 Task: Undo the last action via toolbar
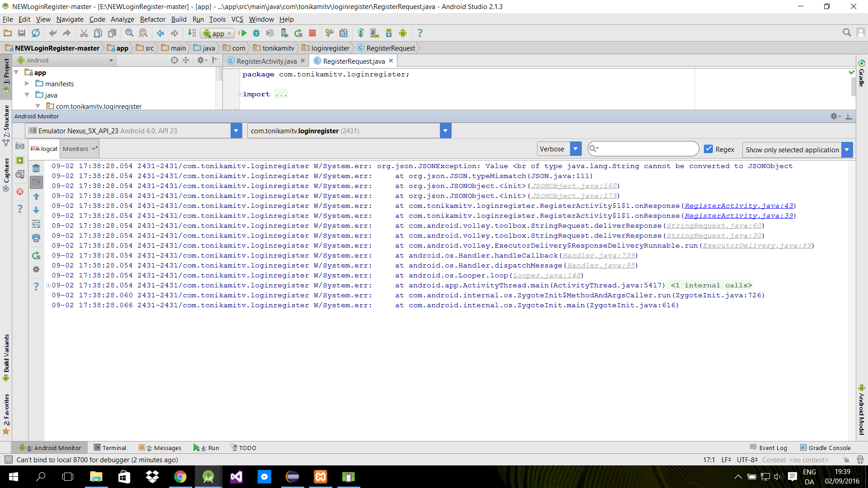coord(53,33)
